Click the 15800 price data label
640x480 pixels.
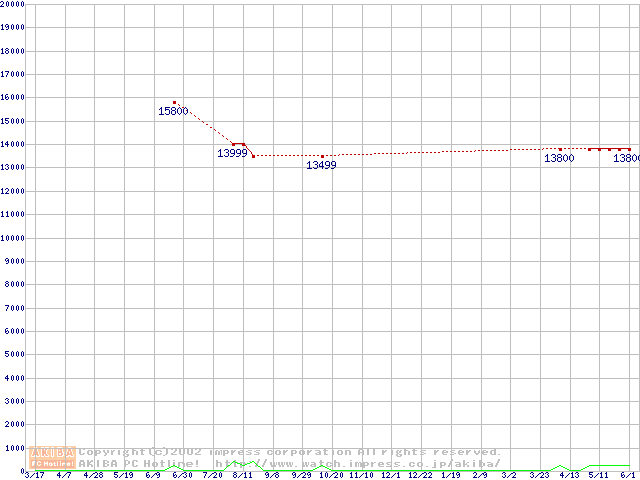(173, 111)
